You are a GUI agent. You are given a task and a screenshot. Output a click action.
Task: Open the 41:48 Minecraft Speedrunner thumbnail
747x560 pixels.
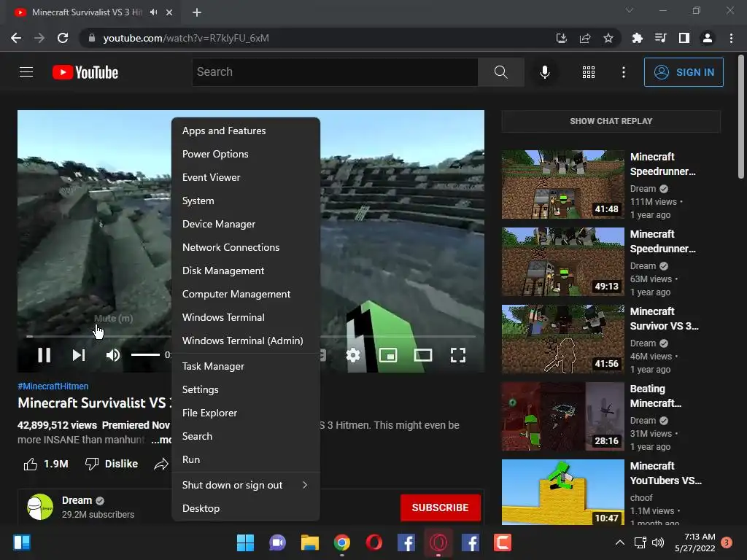point(562,184)
